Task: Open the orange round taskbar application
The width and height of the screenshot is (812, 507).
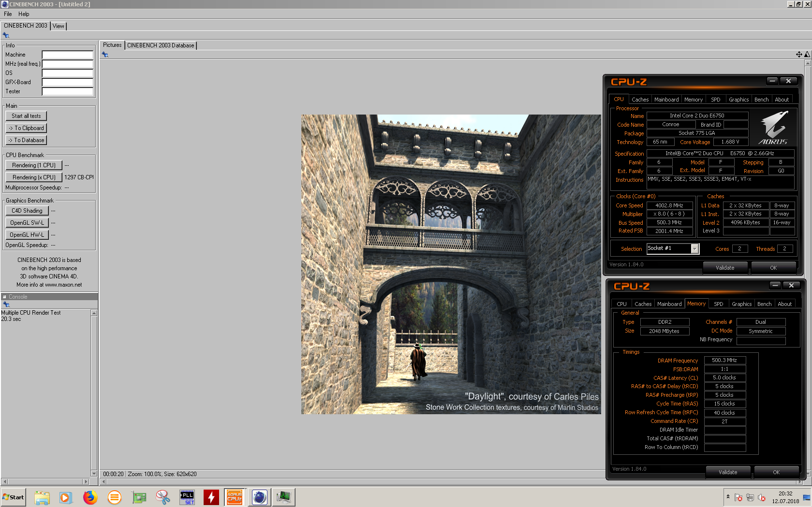Action: [114, 497]
